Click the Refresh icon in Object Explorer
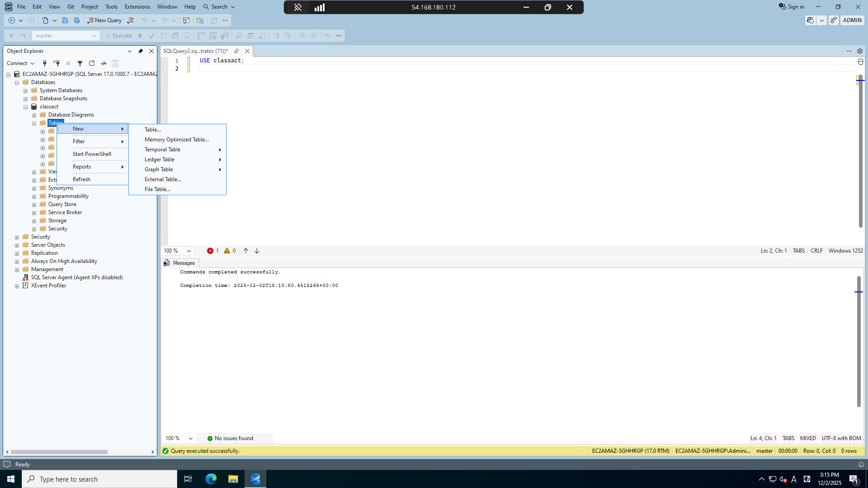 [x=92, y=63]
